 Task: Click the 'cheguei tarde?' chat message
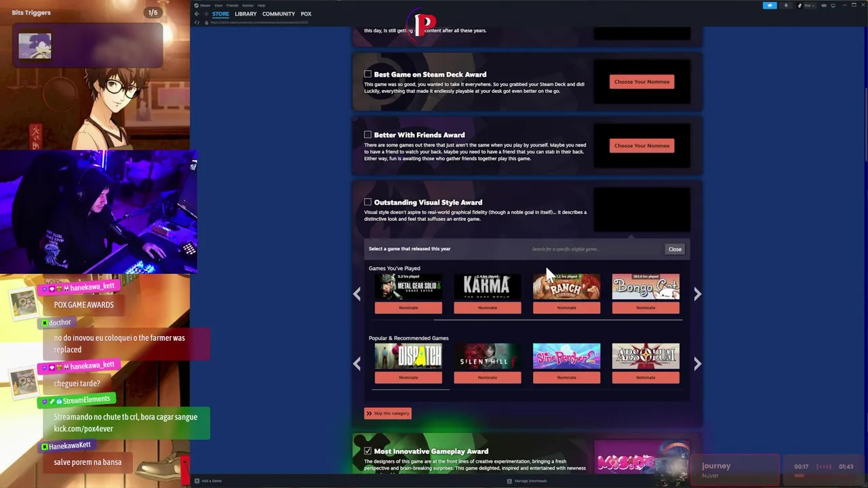(77, 384)
